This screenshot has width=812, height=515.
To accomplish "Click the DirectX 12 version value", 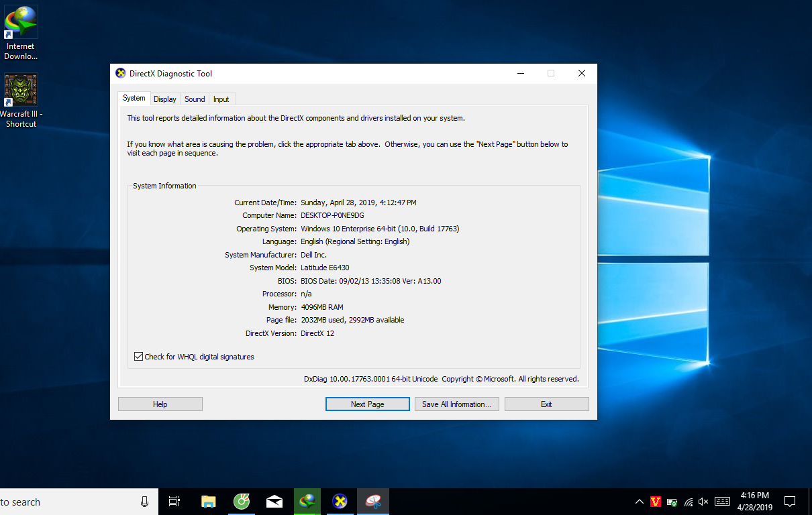I will tap(317, 333).
